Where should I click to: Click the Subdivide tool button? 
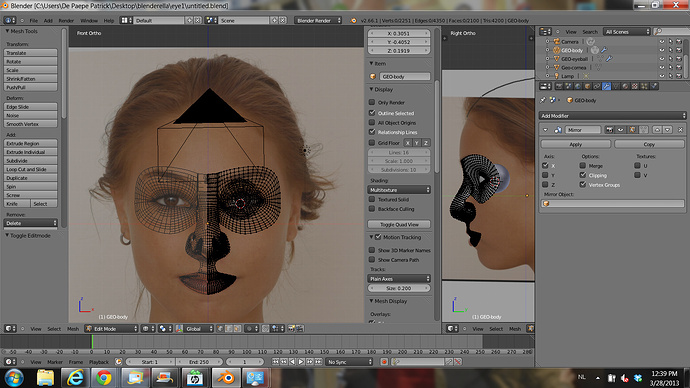point(30,161)
